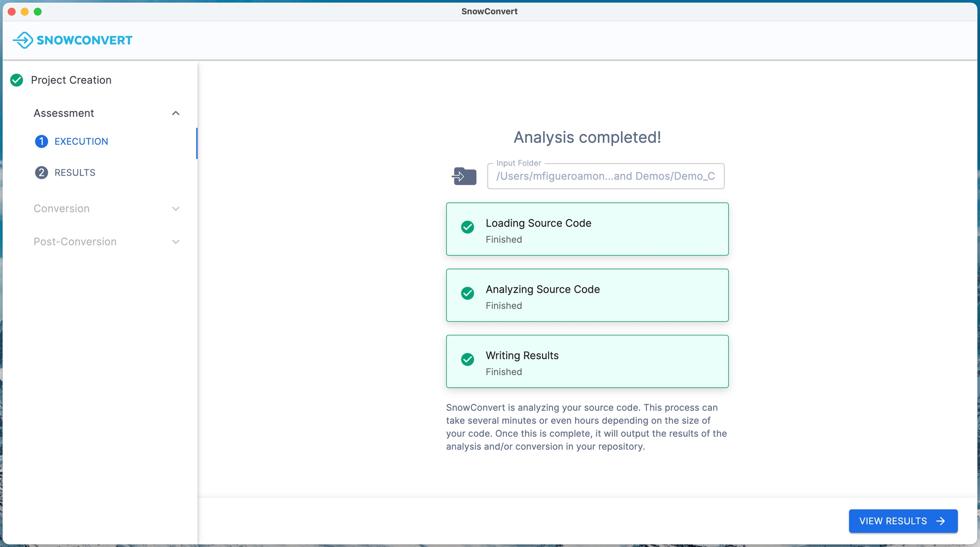Collapse the Assessment section chevron
This screenshot has width=980, height=547.
[x=176, y=113]
